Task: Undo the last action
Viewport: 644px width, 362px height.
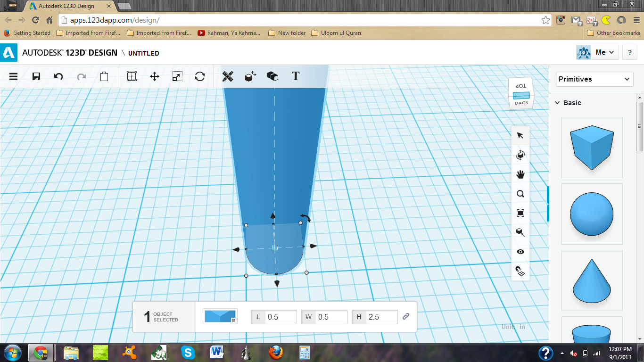Action: pyautogui.click(x=58, y=76)
